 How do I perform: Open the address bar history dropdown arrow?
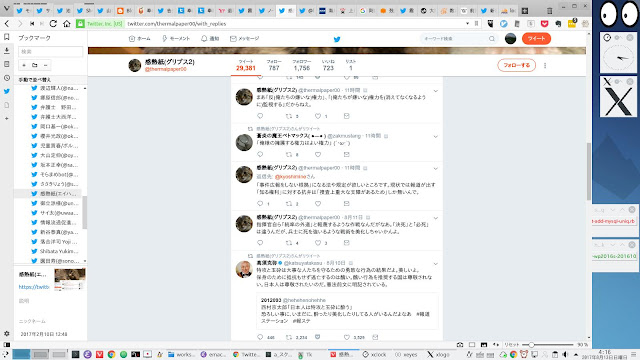pyautogui.click(x=467, y=24)
